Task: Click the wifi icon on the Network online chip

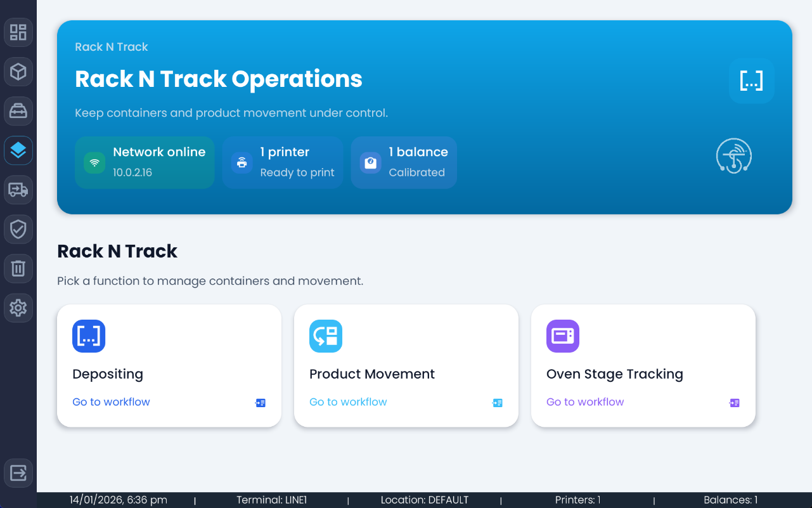Action: [94, 162]
